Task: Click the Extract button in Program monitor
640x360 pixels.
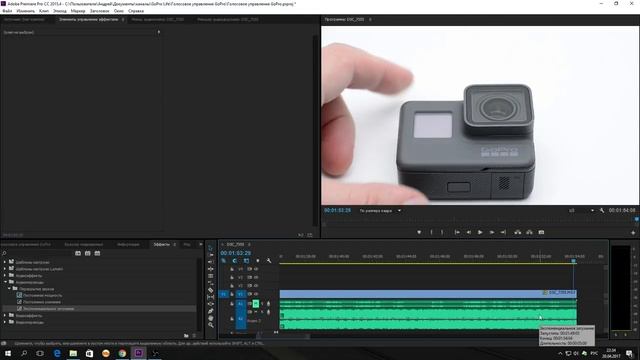Action: tap(529, 232)
